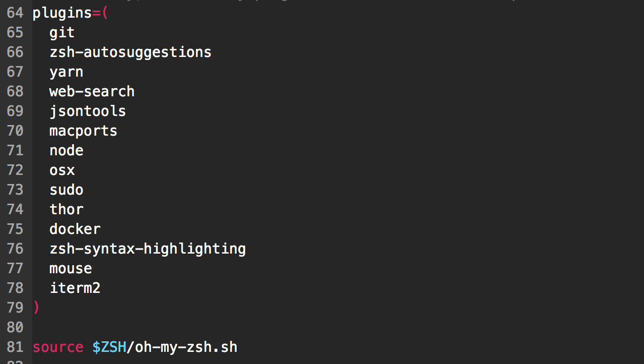Click the "docker" plugin name
Viewport: 644px width, 364px height.
tap(75, 229)
